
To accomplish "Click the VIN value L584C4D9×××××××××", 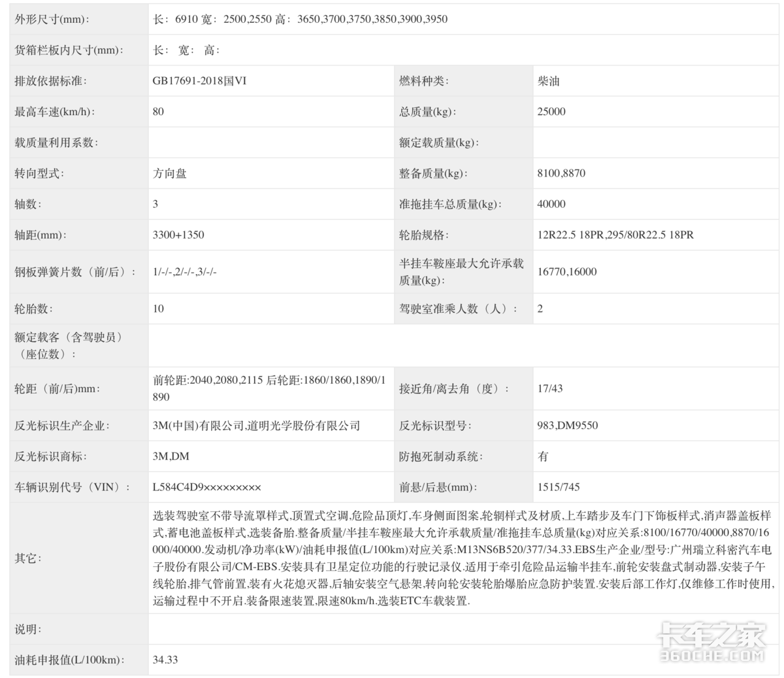I will coord(206,487).
